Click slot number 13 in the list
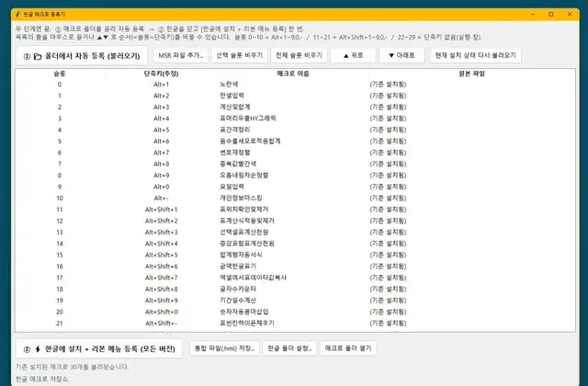588x386 pixels. point(60,233)
